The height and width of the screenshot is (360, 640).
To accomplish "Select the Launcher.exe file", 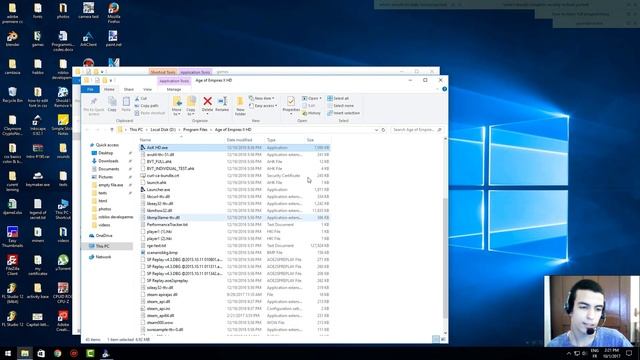I will pos(234,189).
